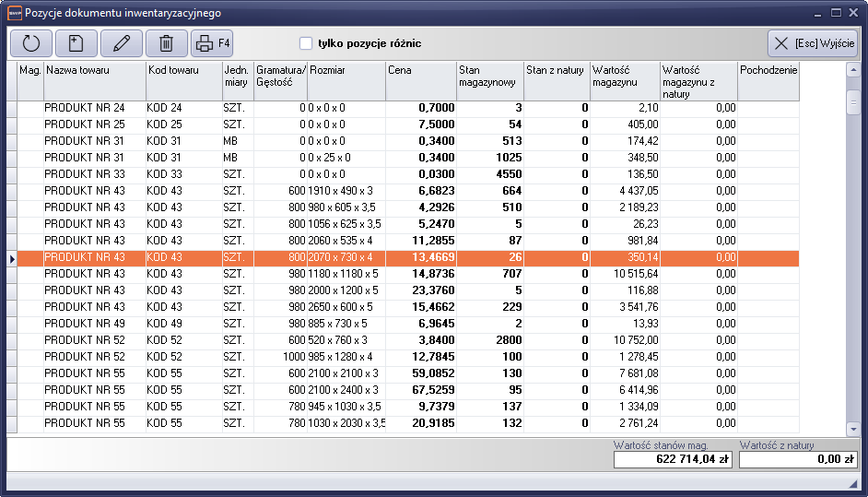Click the current row arrow indicator

[12, 258]
